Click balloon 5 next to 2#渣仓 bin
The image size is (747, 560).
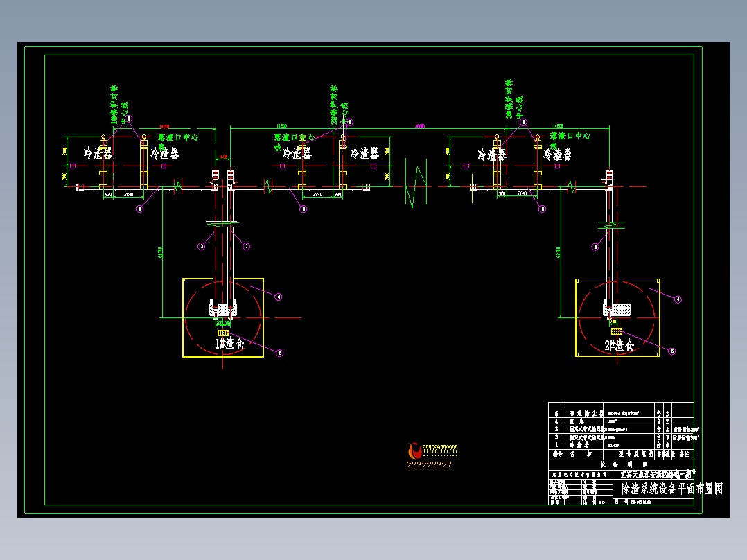[672, 351]
